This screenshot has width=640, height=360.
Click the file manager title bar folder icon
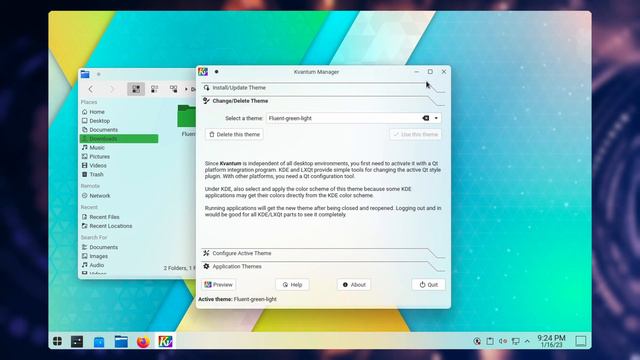click(85, 74)
